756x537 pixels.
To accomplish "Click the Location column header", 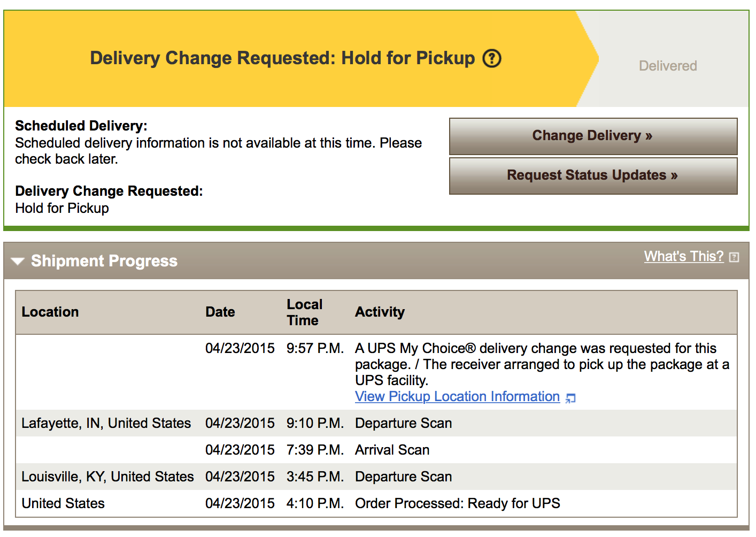I will pyautogui.click(x=50, y=312).
